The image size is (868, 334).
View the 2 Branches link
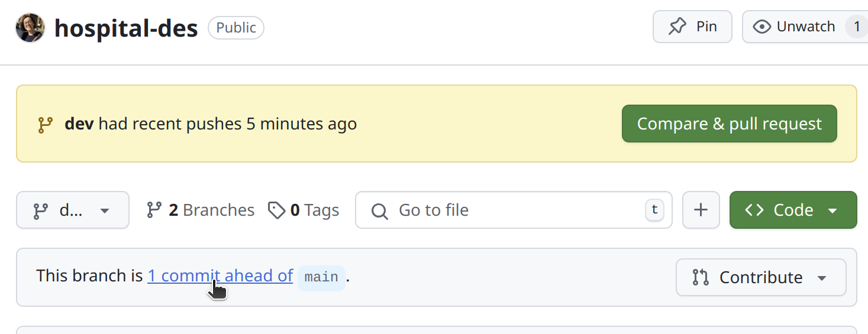tap(201, 210)
